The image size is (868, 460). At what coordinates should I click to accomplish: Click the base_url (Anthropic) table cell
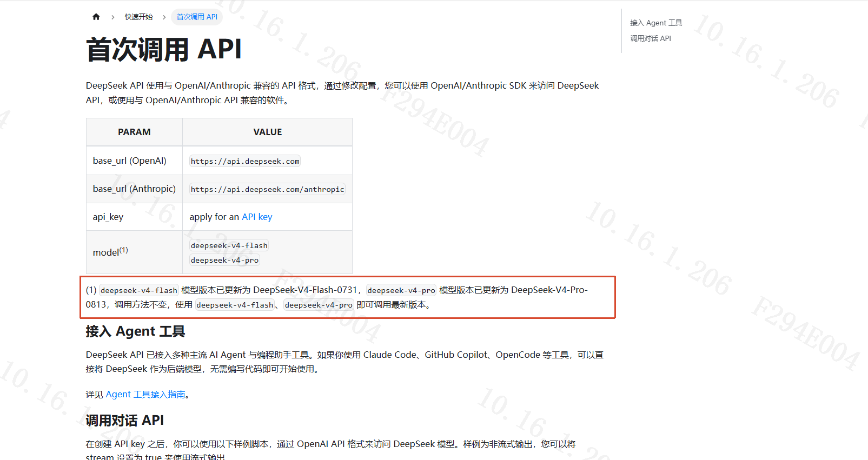(134, 189)
